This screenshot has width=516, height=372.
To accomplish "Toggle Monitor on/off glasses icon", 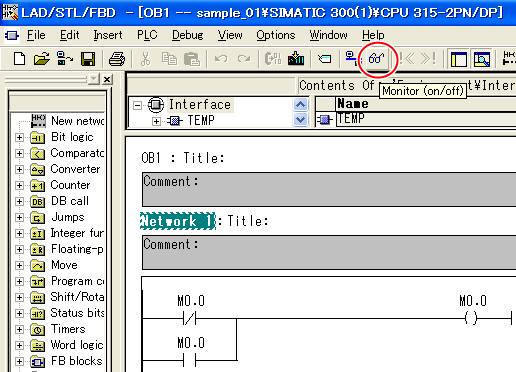I will tap(376, 59).
